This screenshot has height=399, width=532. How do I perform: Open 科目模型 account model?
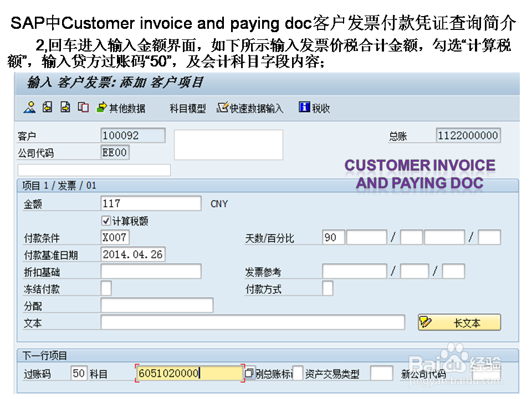pyautogui.click(x=188, y=108)
